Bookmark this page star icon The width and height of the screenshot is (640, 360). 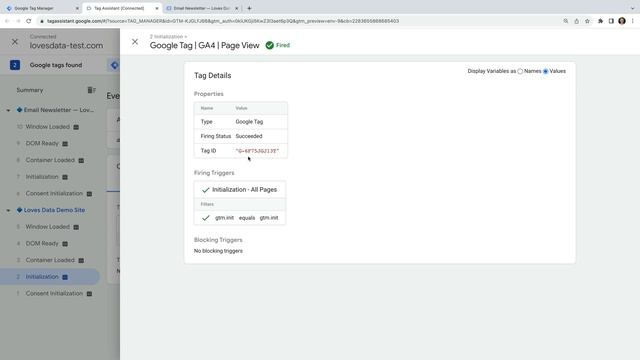587,21
